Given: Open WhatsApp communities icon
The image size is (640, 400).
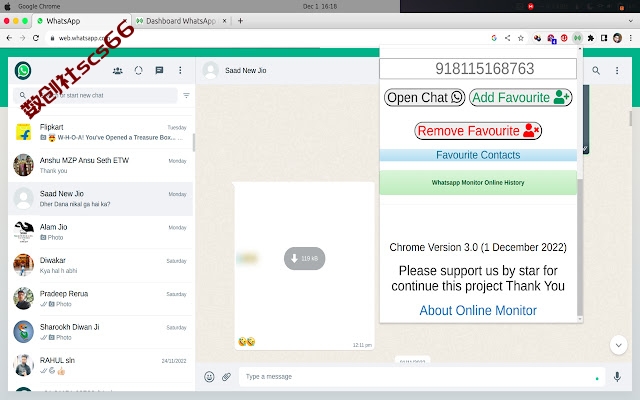Looking at the screenshot, I should 118,71.
